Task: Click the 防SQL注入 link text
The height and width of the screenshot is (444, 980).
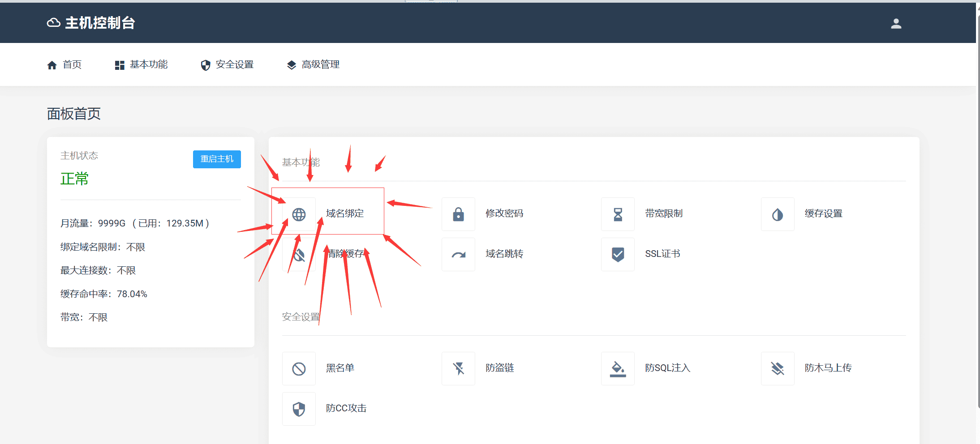Action: (667, 368)
